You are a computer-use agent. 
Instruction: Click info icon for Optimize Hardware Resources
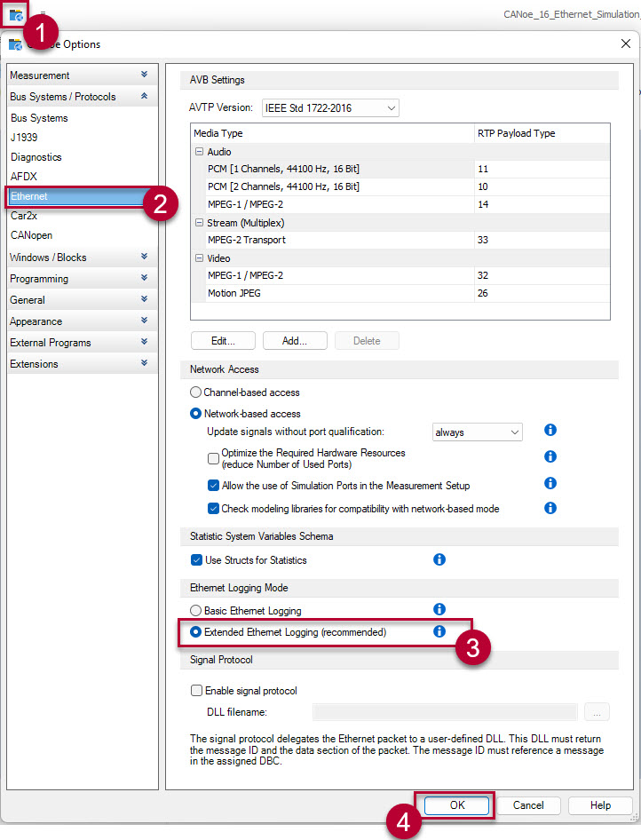tap(550, 456)
